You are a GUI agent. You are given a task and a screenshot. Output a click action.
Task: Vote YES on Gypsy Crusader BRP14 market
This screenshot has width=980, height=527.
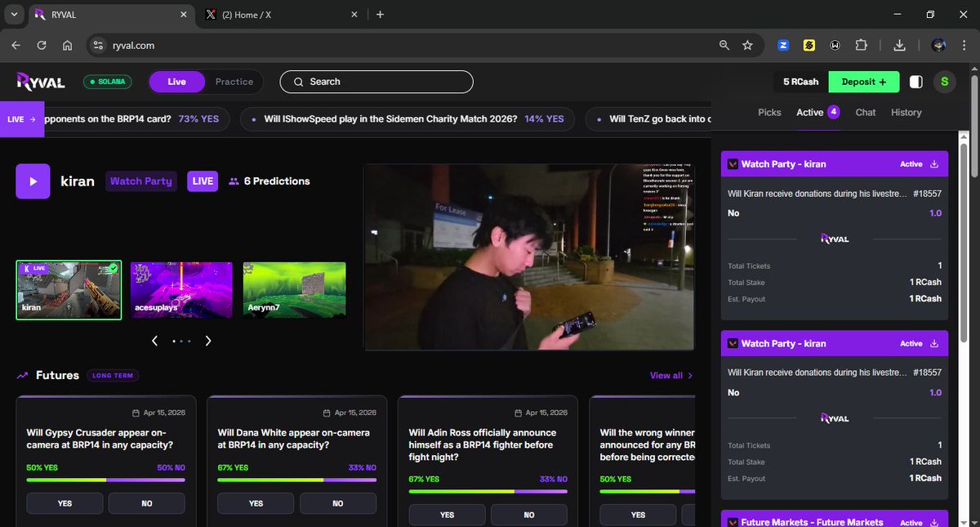[65, 503]
